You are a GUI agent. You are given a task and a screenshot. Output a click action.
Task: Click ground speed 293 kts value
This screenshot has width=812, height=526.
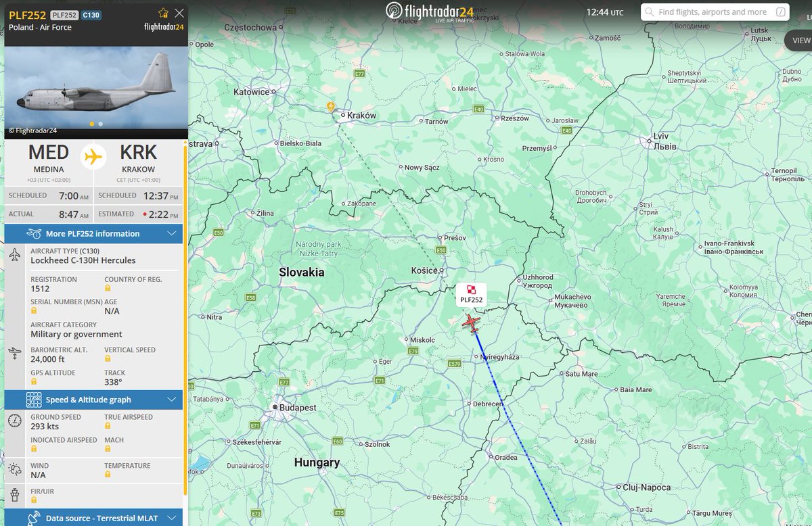click(x=46, y=427)
